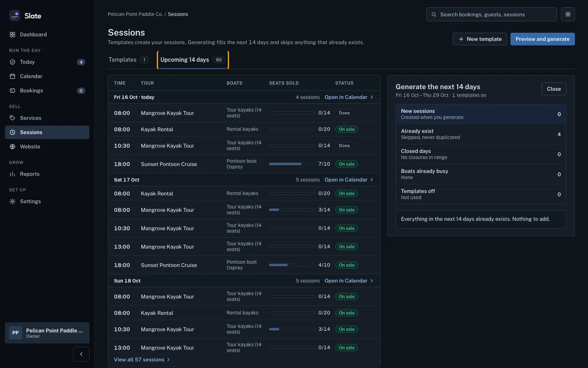Open Fri 16 Oct in Calendar
This screenshot has height=368, width=588.
pos(349,97)
